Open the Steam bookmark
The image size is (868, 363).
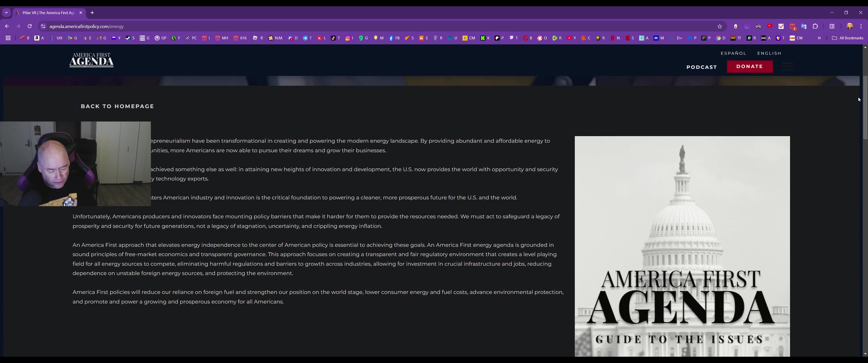click(128, 38)
